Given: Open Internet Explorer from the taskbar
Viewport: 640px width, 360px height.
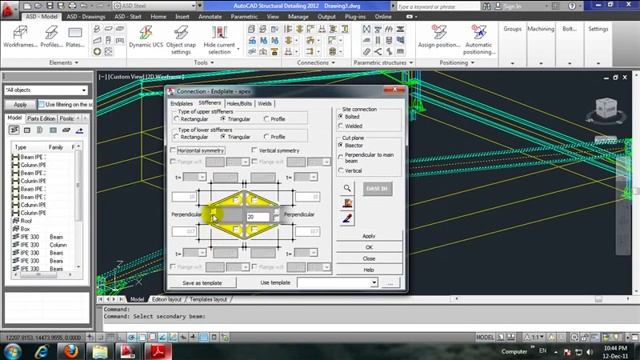Looking at the screenshot, I should point(42,351).
